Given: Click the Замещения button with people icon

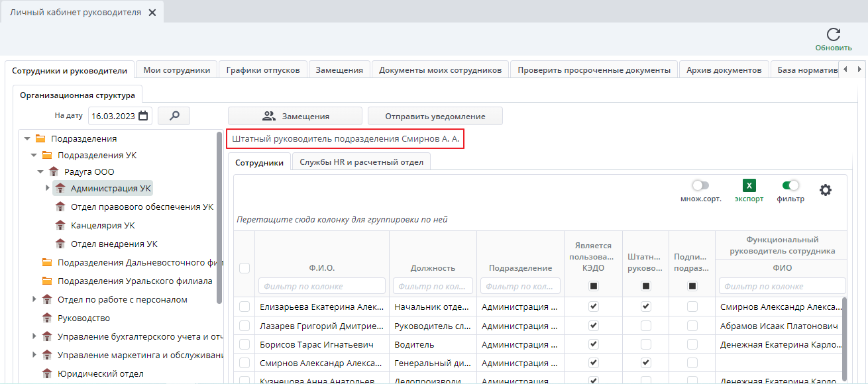Looking at the screenshot, I should click(296, 116).
